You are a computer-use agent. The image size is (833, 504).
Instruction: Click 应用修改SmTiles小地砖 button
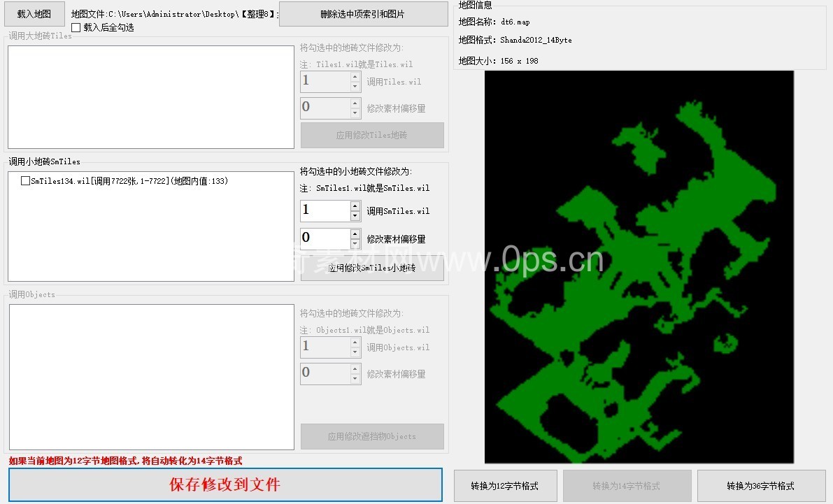pyautogui.click(x=372, y=268)
